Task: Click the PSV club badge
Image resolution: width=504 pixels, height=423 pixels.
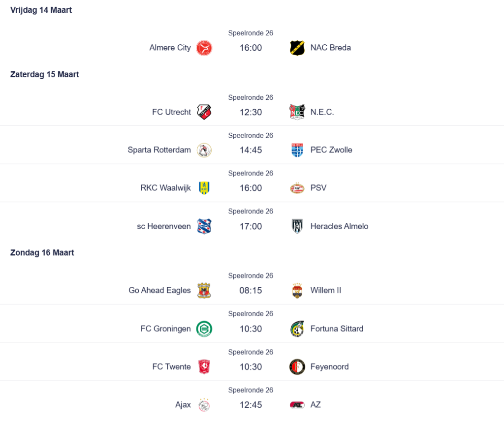Action: pyautogui.click(x=297, y=188)
